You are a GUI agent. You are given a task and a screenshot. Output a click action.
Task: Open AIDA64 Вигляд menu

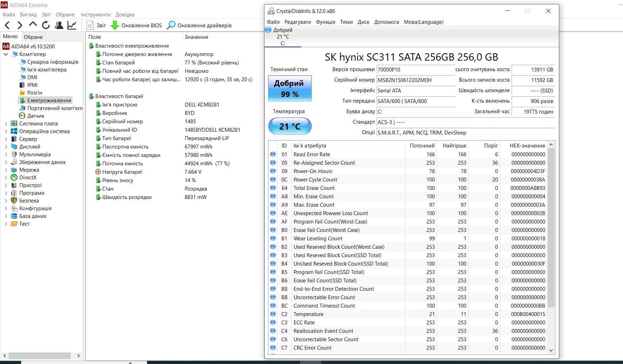tap(28, 14)
